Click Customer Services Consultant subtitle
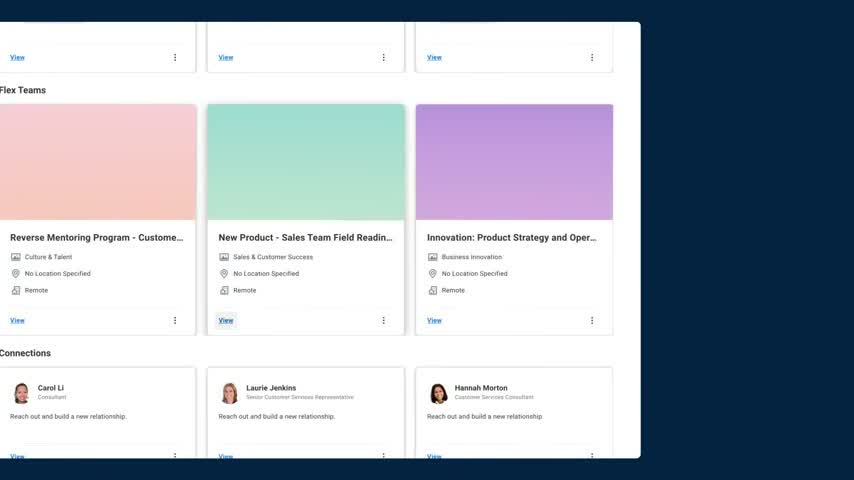 494,397
